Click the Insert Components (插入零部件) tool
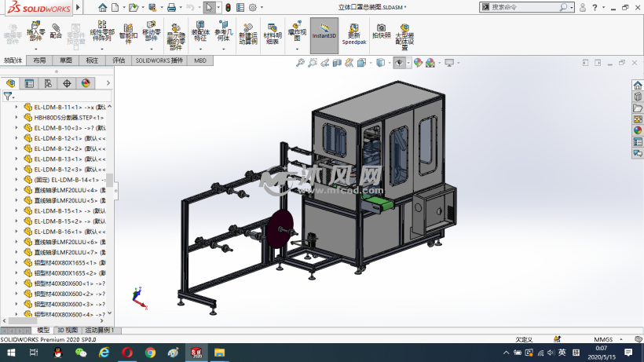644x362 pixels. (x=36, y=35)
